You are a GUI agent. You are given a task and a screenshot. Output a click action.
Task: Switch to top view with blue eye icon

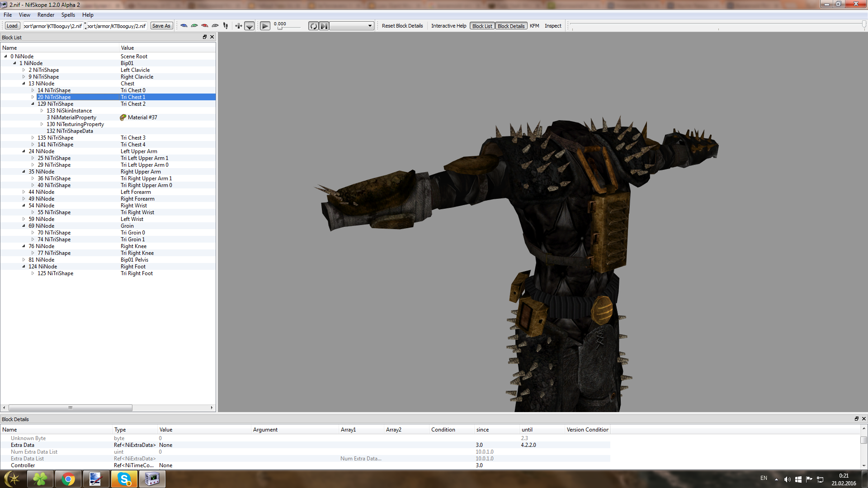(x=184, y=26)
